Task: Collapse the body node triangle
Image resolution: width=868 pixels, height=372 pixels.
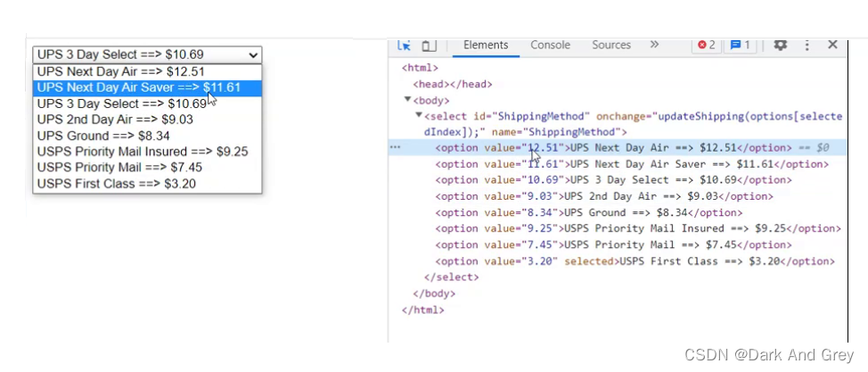Action: pos(407,100)
